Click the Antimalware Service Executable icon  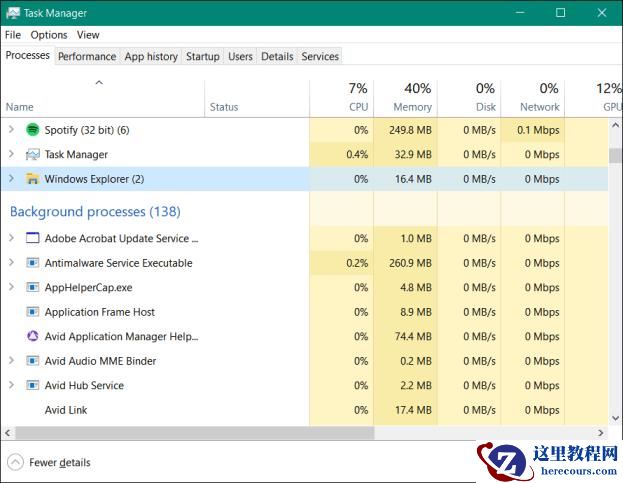(33, 263)
